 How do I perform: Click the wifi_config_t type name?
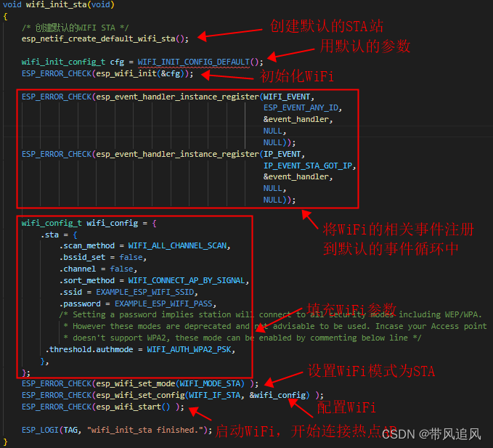pos(52,223)
